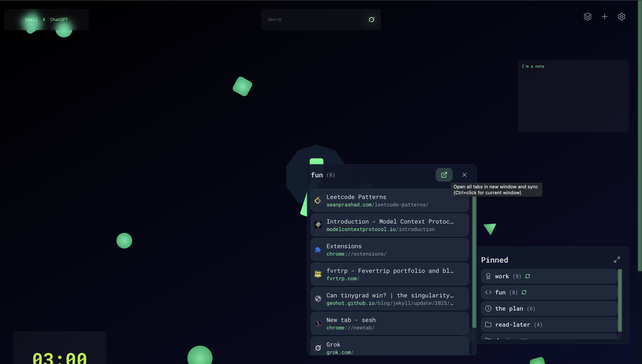Open the work pinned session

502,276
